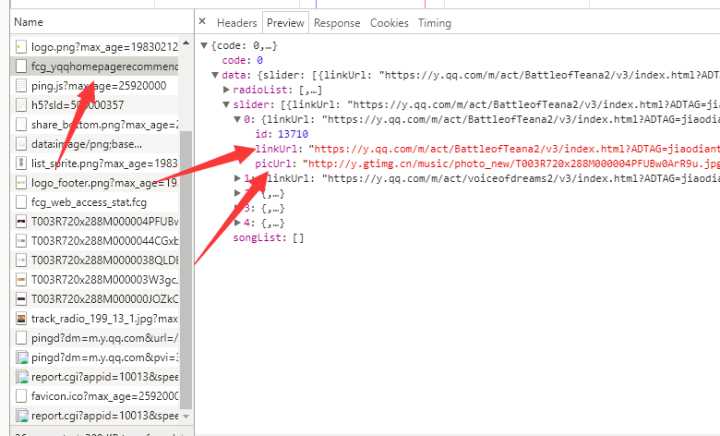Viewport: 720px width, 436px height.
Task: Select the pingd?dm=m.y.qq.com&pvi request
Action: coord(95,357)
